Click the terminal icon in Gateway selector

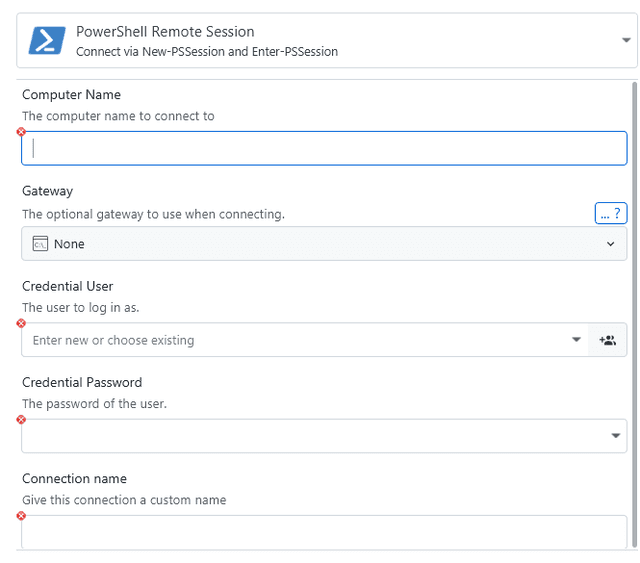tap(41, 244)
